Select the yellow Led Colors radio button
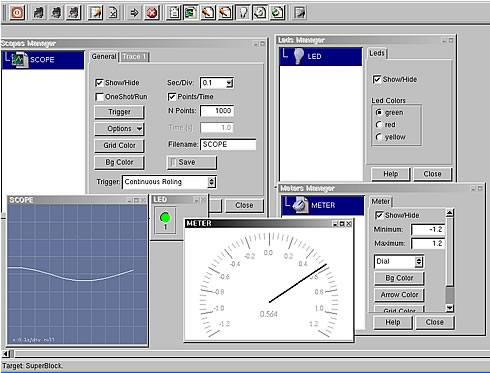Viewport: 490px width, 373px height. coord(379,137)
